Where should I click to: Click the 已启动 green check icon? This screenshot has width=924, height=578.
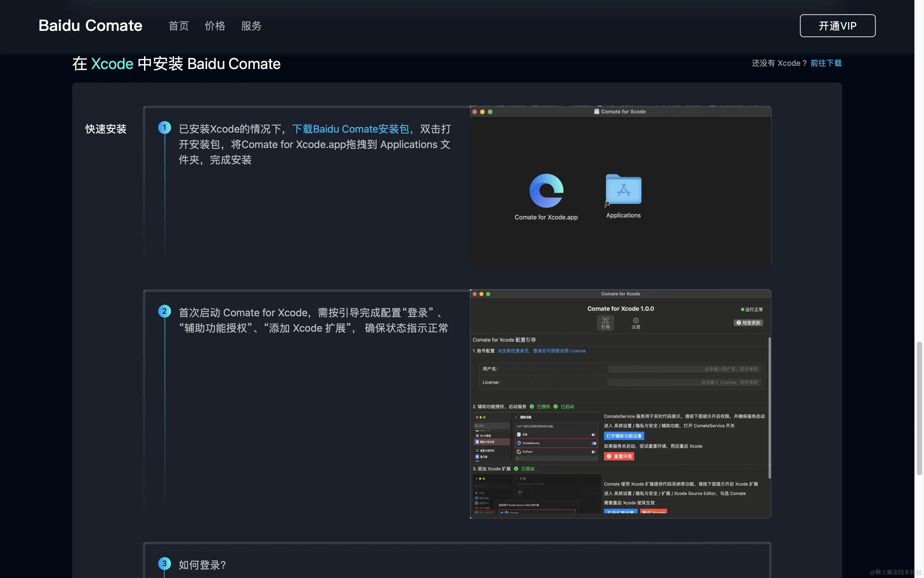(556, 406)
